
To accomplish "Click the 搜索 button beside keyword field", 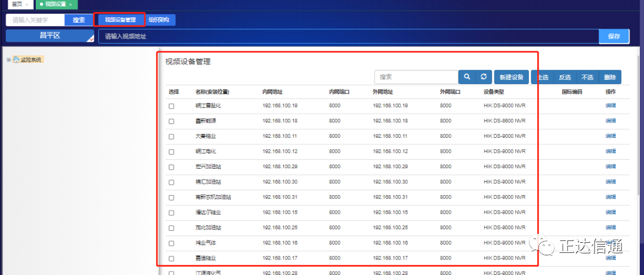I will coord(79,20).
